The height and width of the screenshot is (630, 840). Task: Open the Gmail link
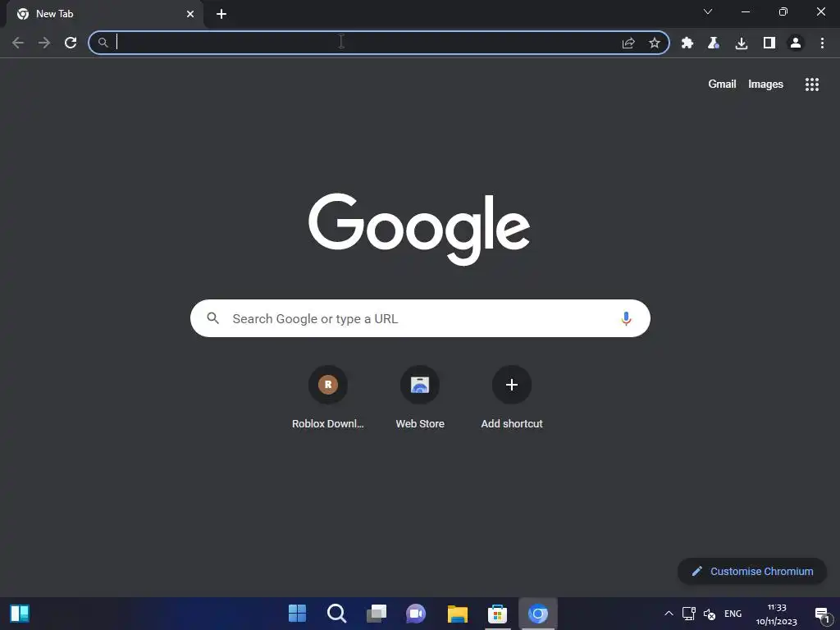coord(722,84)
